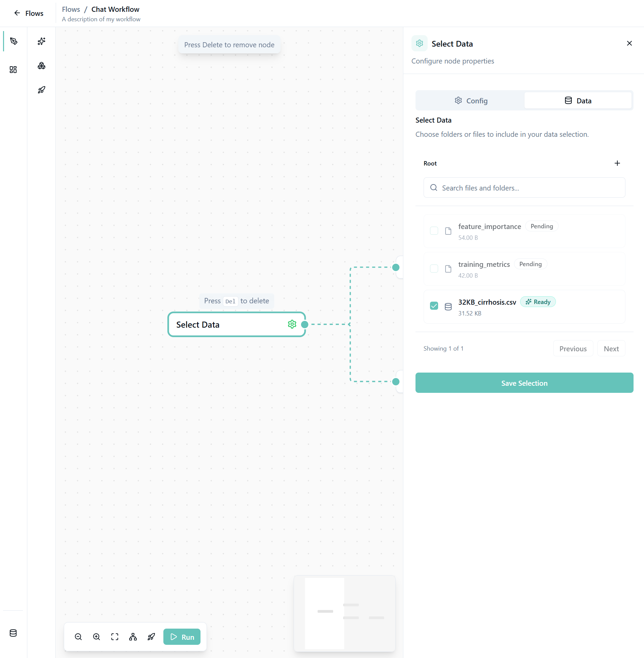This screenshot has width=644, height=658.
Task: Select the pen tool icon in sidebar
Action: (x=14, y=41)
